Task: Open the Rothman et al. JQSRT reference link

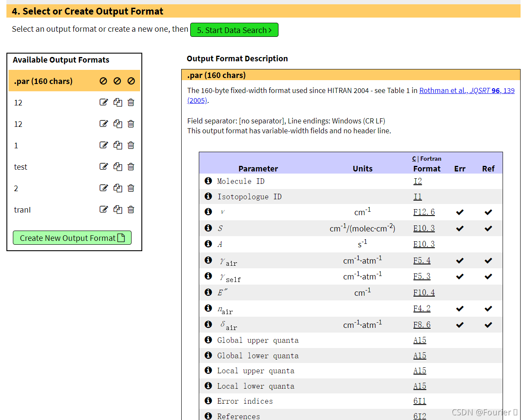Action: 467,90
